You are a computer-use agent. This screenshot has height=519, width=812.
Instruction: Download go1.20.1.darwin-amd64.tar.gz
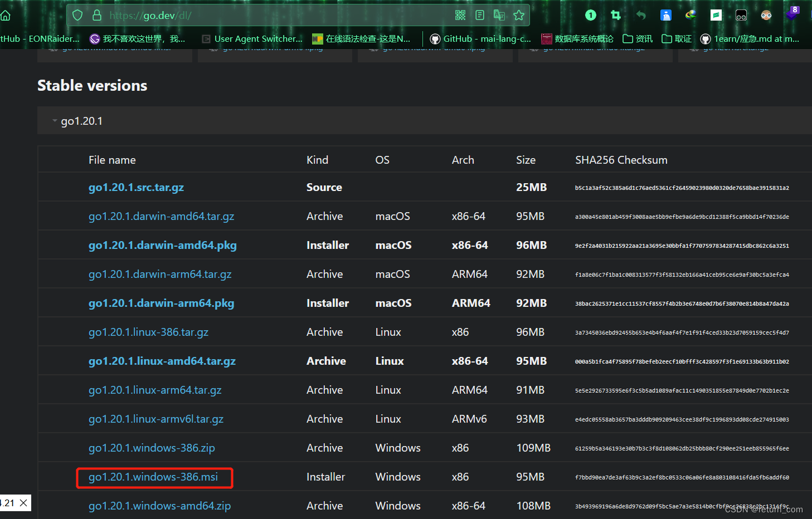click(x=161, y=216)
